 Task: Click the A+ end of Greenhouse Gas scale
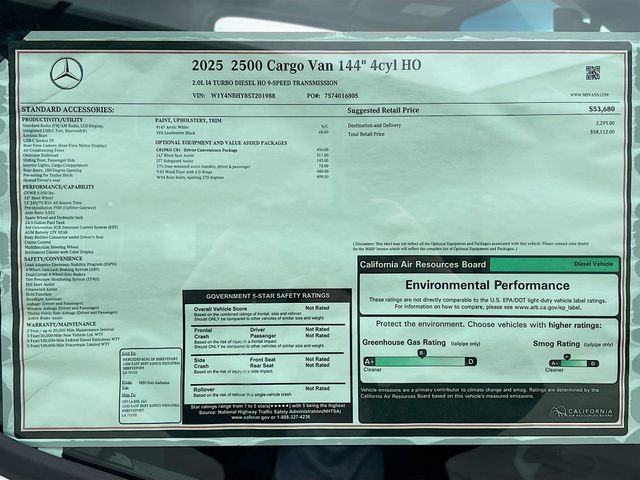[369, 361]
